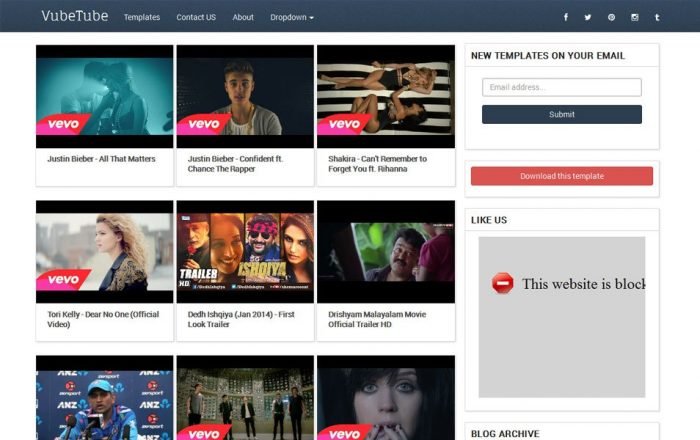Viewport: 700px width, 440px height.
Task: Open Drishyam Malayalam Movie trailer thumbnail
Action: [386, 252]
